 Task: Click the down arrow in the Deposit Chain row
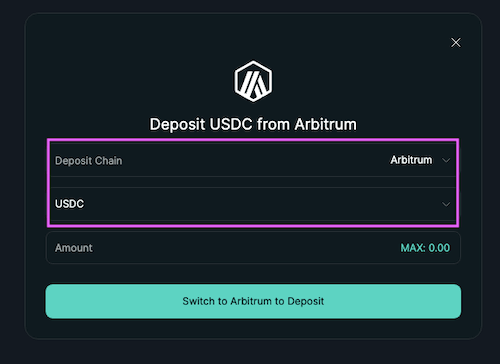coord(446,160)
